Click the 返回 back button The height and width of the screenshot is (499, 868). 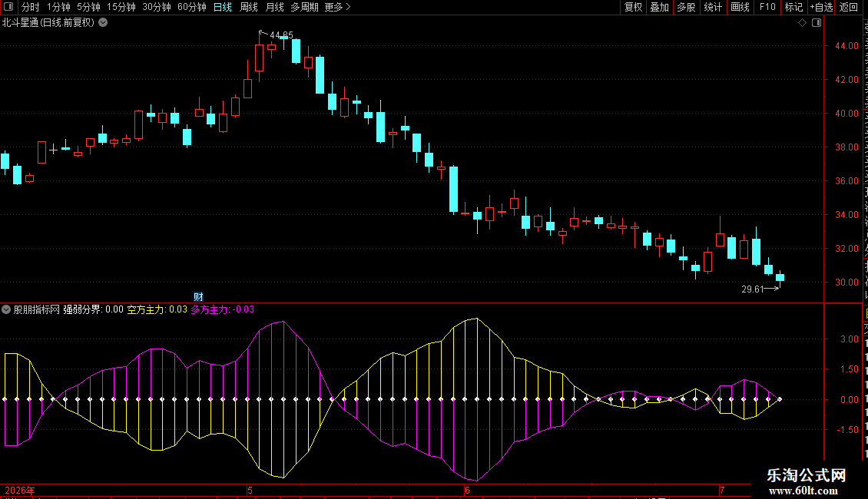(849, 7)
